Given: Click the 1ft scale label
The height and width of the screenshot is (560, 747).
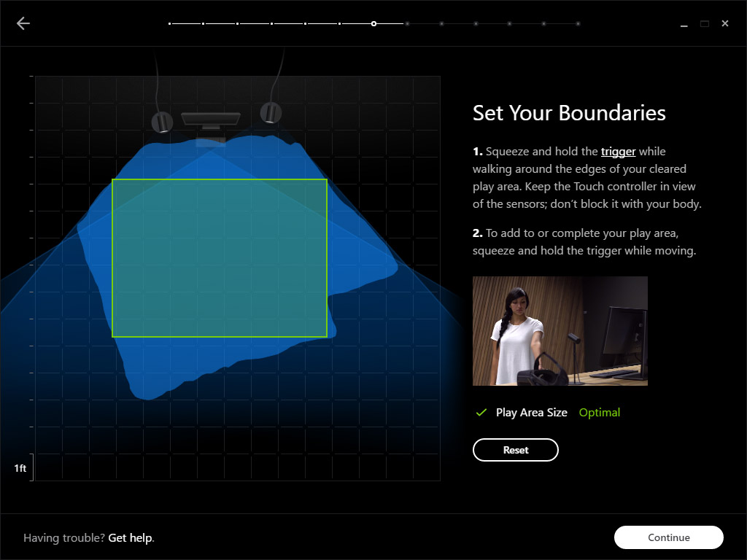Looking at the screenshot, I should click(20, 468).
